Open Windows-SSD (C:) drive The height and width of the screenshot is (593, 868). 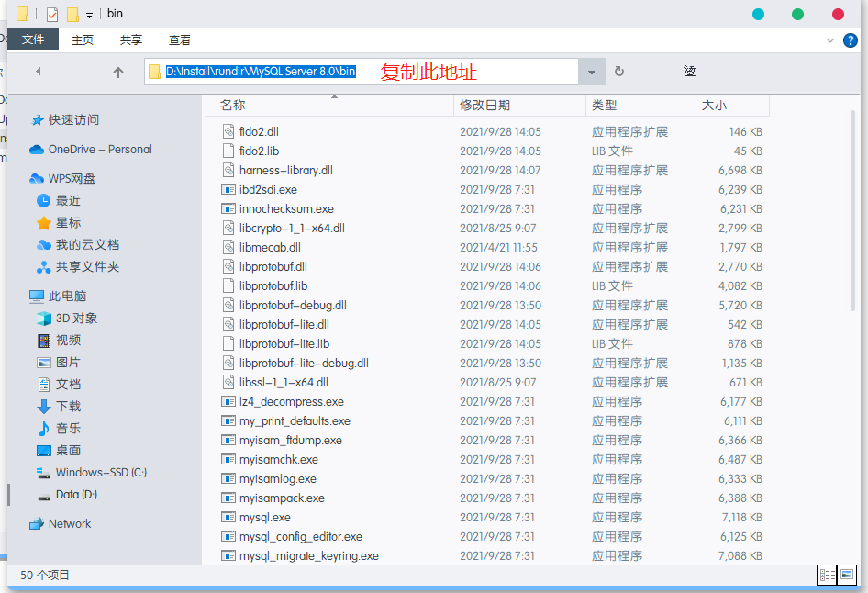[92, 473]
